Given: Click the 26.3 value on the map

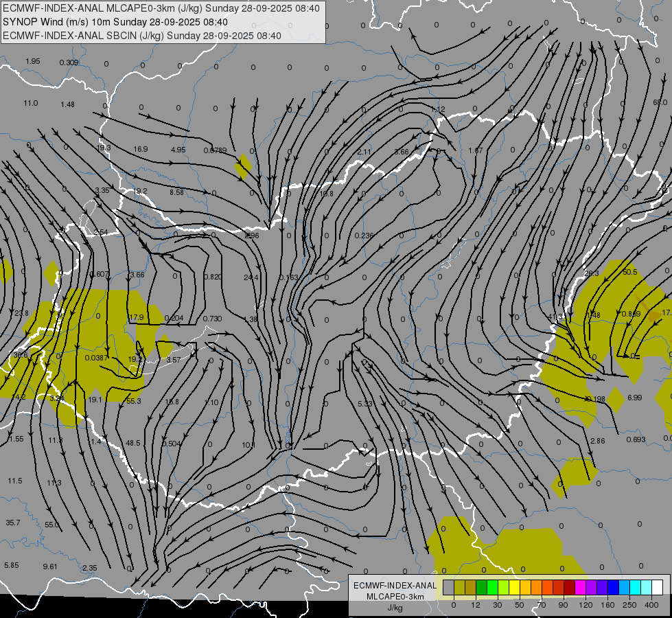Looking at the screenshot, I should 592,273.
